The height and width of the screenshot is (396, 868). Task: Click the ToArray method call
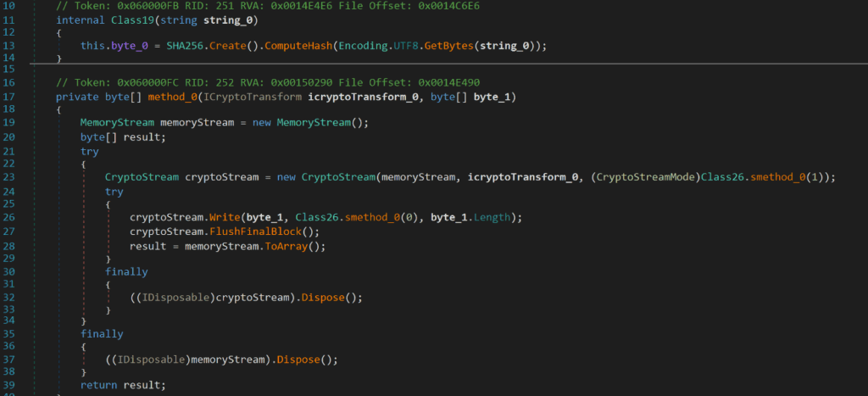pos(287,247)
